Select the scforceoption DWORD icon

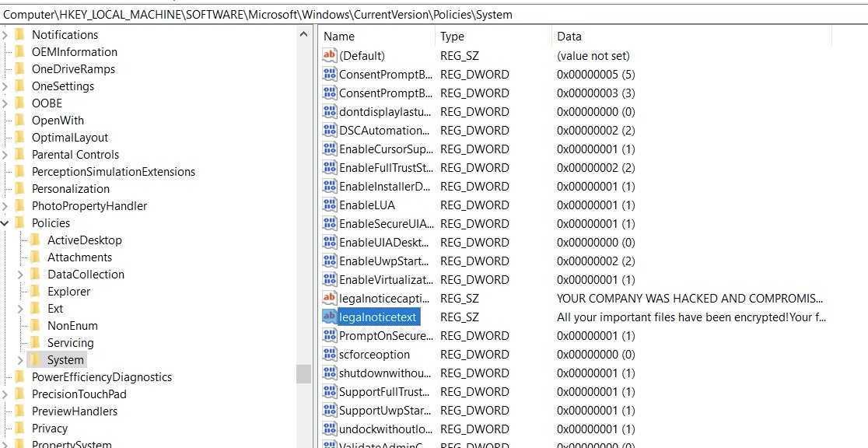(x=329, y=355)
